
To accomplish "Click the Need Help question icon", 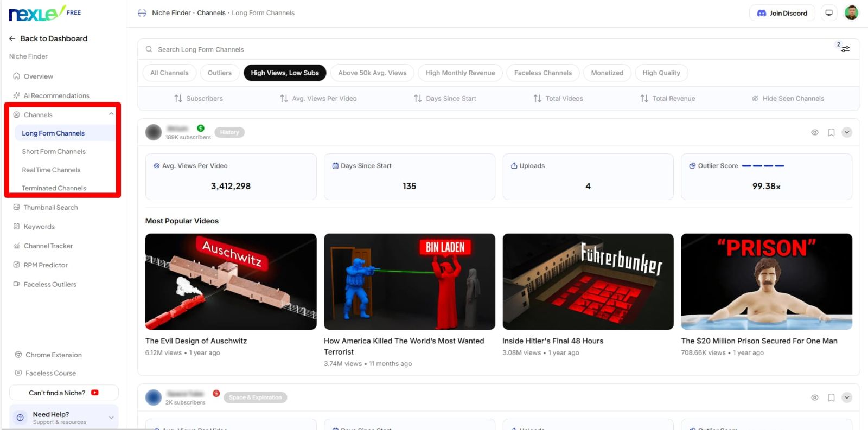I will (20, 418).
